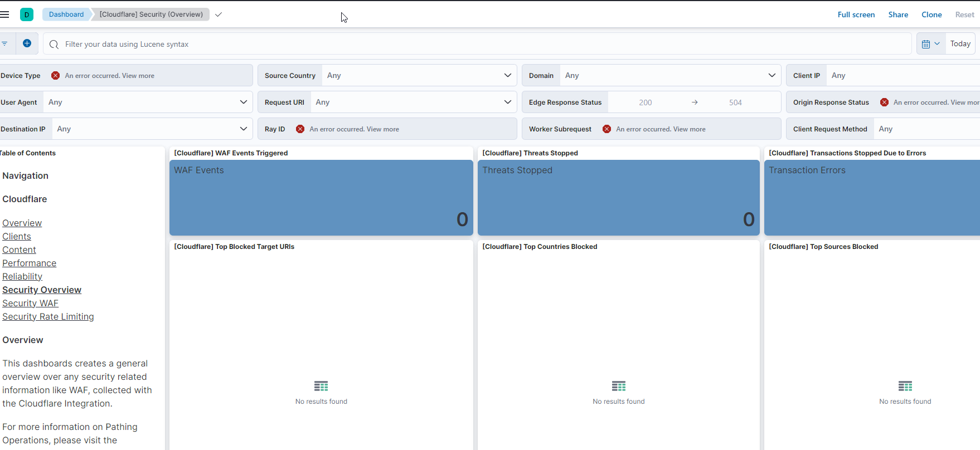980x450 pixels.
Task: Expand the Source Country dropdown
Action: tap(507, 75)
